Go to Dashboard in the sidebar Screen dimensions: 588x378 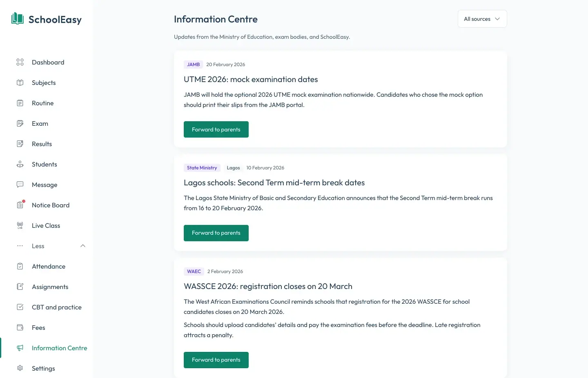(x=48, y=62)
